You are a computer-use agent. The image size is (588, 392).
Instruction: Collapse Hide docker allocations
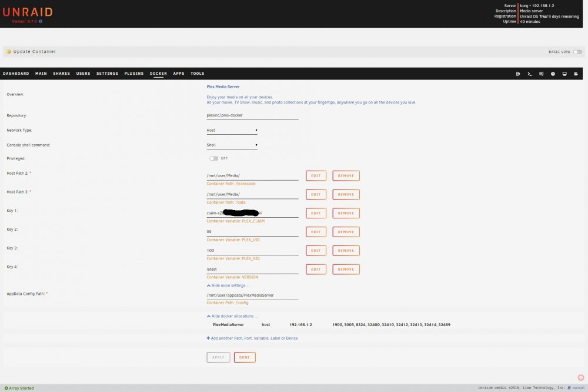click(x=232, y=316)
